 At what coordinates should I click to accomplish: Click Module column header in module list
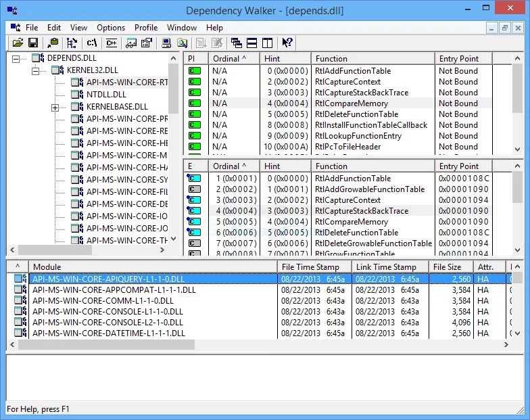point(153,266)
